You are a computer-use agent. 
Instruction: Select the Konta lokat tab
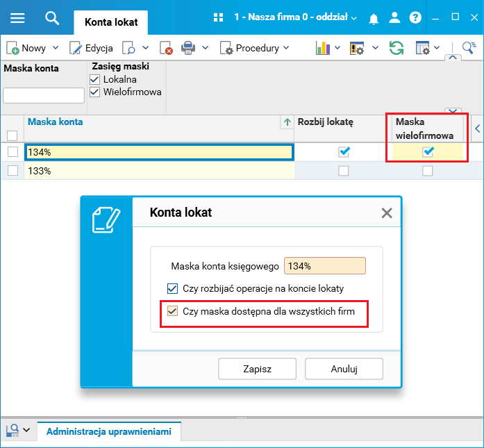click(111, 22)
